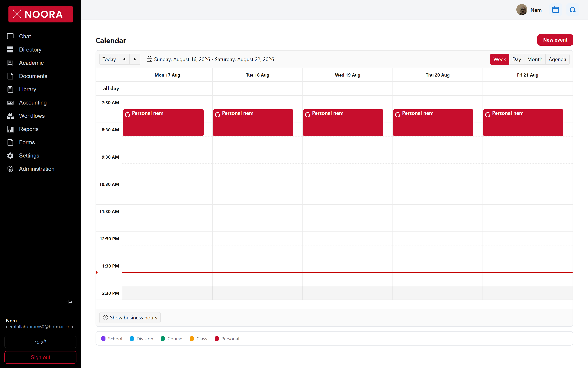Screen dimensions: 588x368
Task: Open Workflows from the sidebar
Action: (40, 116)
